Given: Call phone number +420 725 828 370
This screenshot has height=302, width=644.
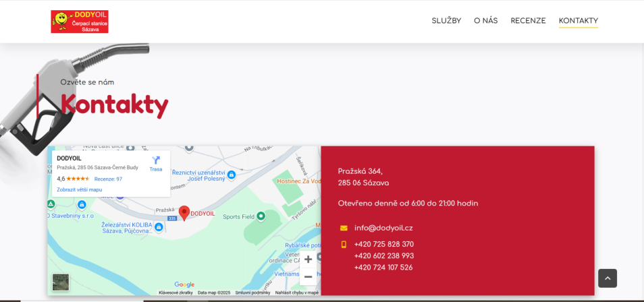Looking at the screenshot, I should point(384,245).
